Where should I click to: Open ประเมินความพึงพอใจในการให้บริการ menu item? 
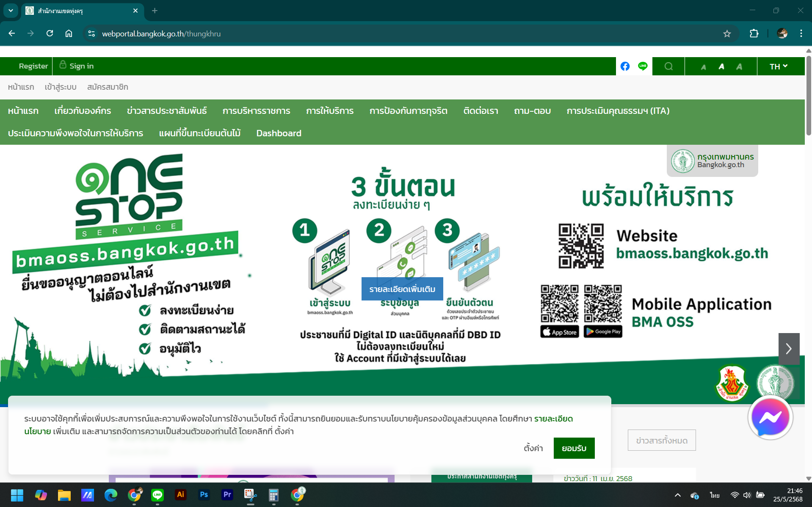pos(75,133)
